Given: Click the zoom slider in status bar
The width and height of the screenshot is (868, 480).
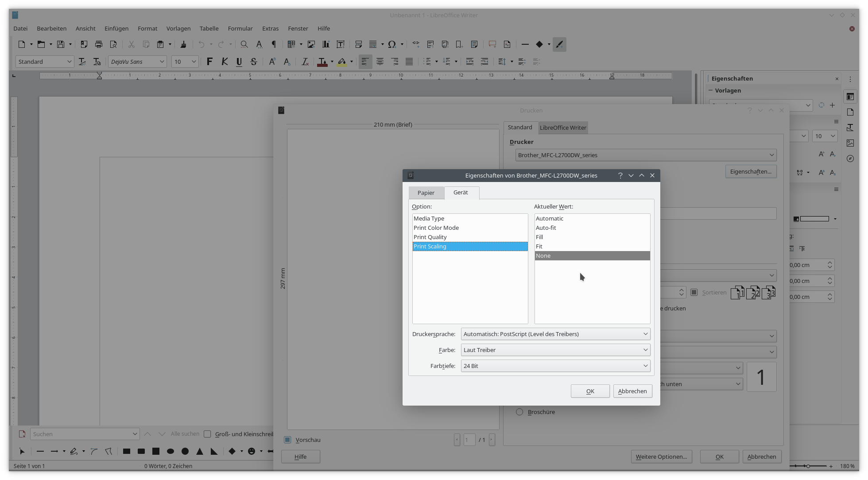Looking at the screenshot, I should (x=808, y=466).
